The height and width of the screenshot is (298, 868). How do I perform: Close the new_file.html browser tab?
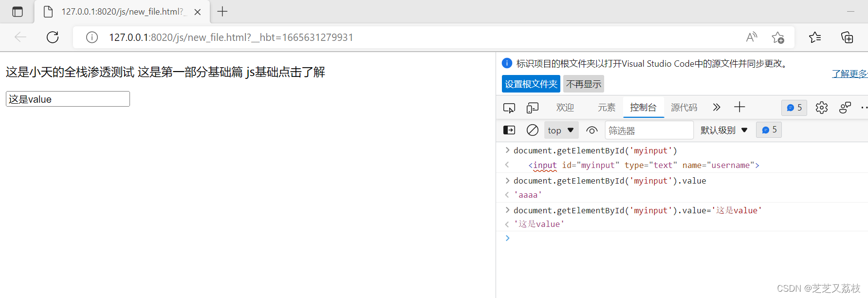click(198, 12)
